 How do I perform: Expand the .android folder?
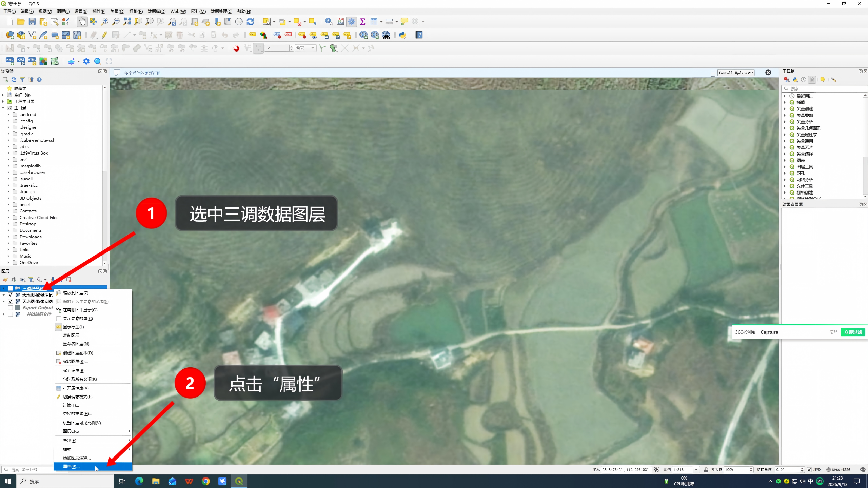click(x=8, y=115)
